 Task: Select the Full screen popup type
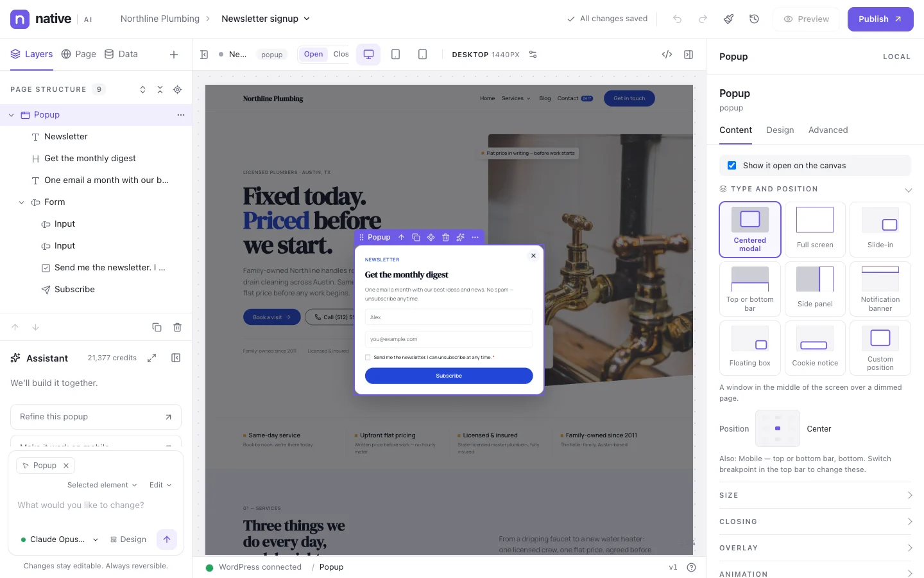pyautogui.click(x=815, y=229)
